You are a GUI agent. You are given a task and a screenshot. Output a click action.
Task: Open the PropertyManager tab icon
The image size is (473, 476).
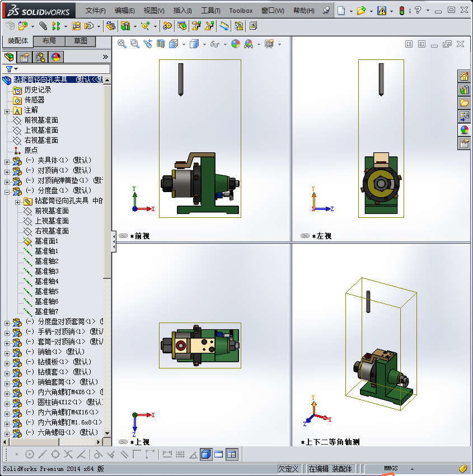pyautogui.click(x=25, y=57)
